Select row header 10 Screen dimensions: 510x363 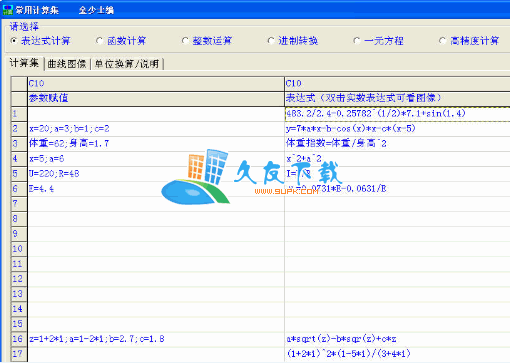click(19, 249)
